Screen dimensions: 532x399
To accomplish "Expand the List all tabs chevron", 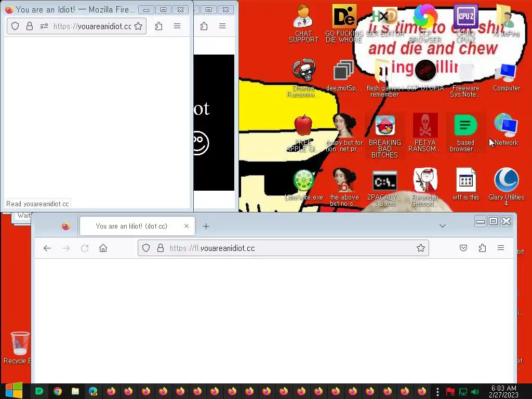I will click(x=443, y=226).
